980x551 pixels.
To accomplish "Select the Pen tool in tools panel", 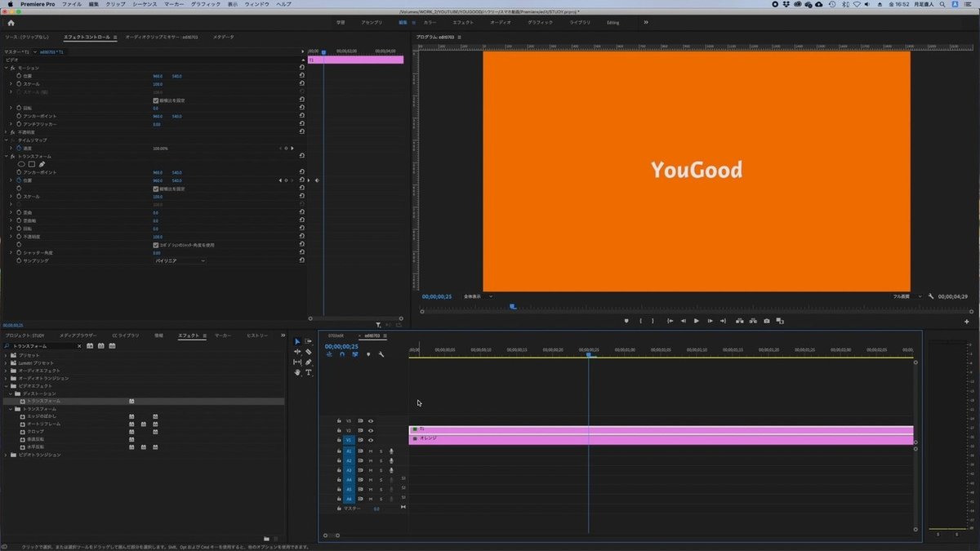I will [x=309, y=362].
